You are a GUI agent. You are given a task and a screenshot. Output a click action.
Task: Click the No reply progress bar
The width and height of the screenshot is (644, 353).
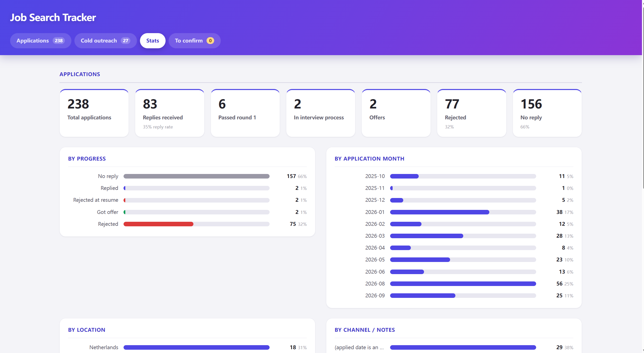[196, 176]
